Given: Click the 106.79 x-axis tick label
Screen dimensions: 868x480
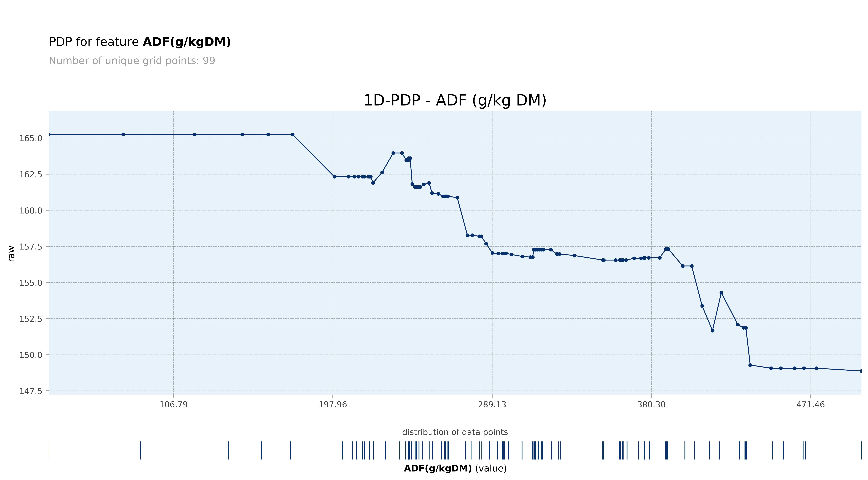Looking at the screenshot, I should coord(174,405).
